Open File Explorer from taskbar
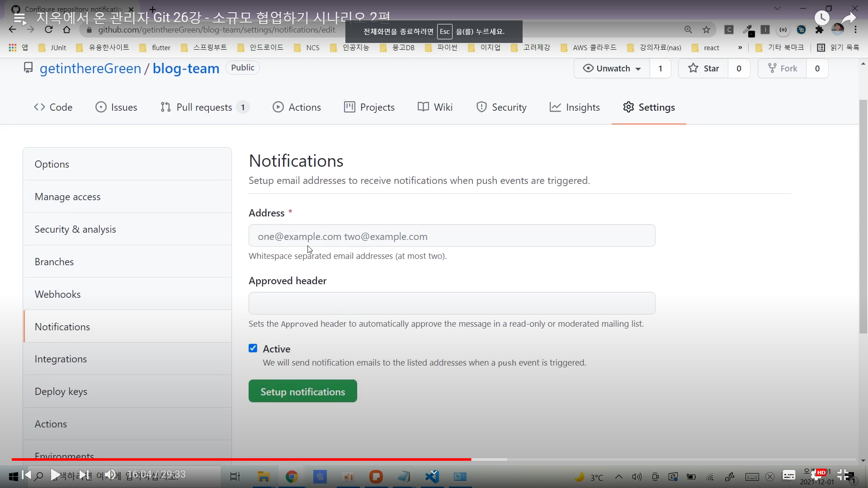 pos(264,477)
